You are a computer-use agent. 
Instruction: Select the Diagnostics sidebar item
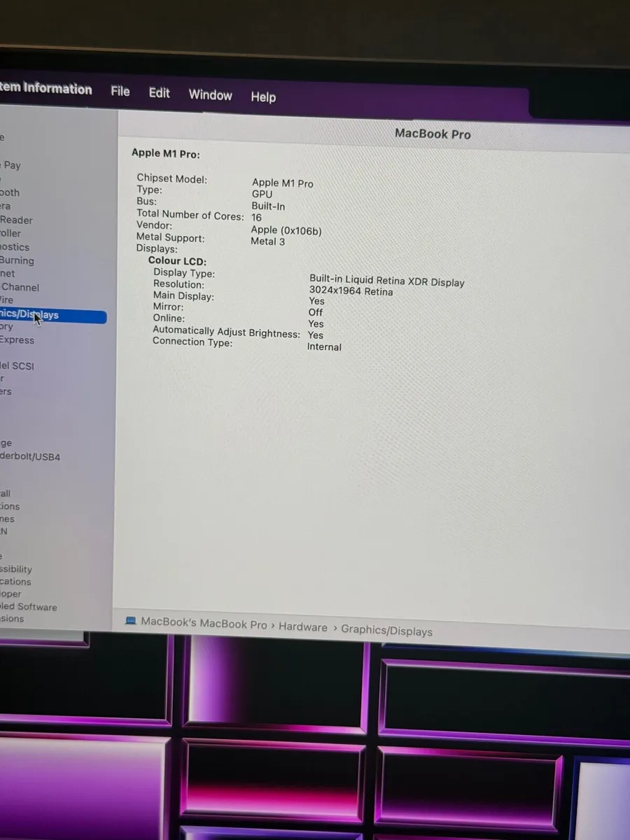15,247
